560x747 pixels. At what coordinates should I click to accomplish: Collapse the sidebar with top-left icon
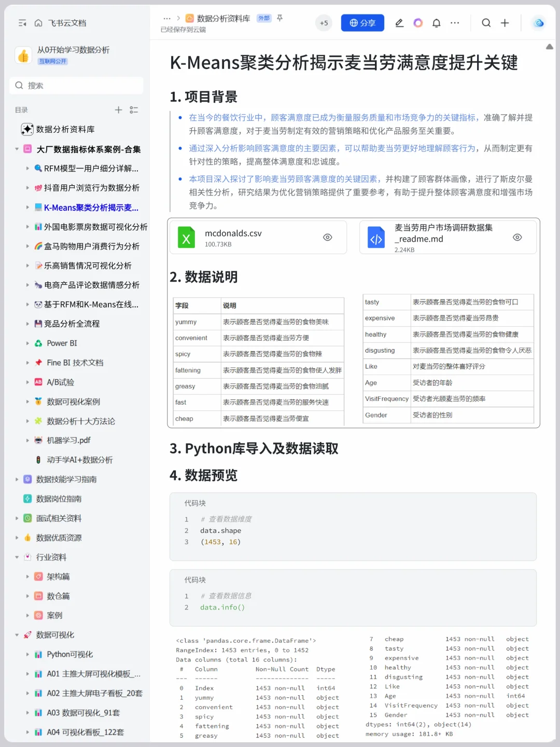point(22,23)
